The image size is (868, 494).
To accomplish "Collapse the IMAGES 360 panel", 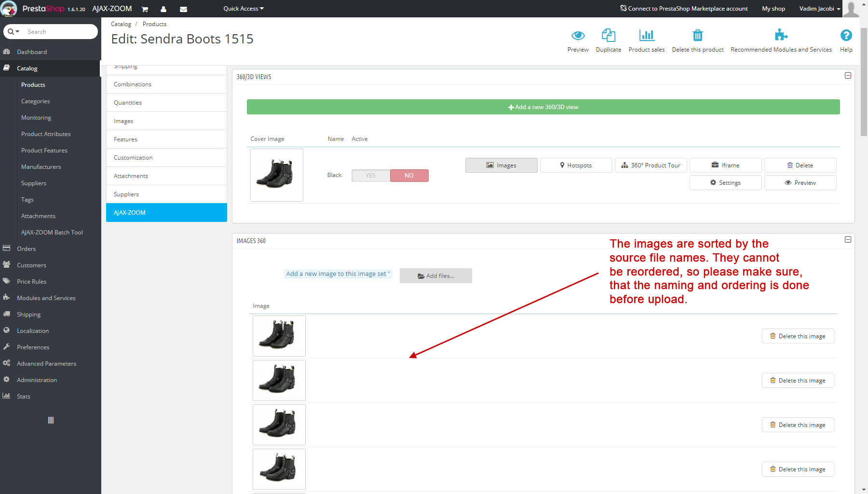I will tap(848, 240).
